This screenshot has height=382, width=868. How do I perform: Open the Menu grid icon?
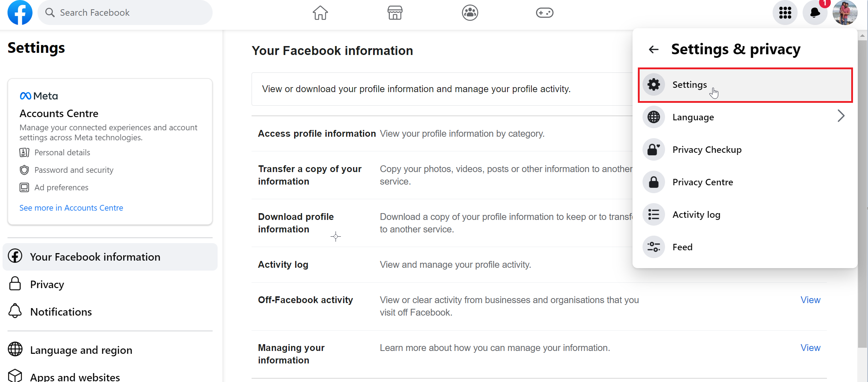point(785,12)
